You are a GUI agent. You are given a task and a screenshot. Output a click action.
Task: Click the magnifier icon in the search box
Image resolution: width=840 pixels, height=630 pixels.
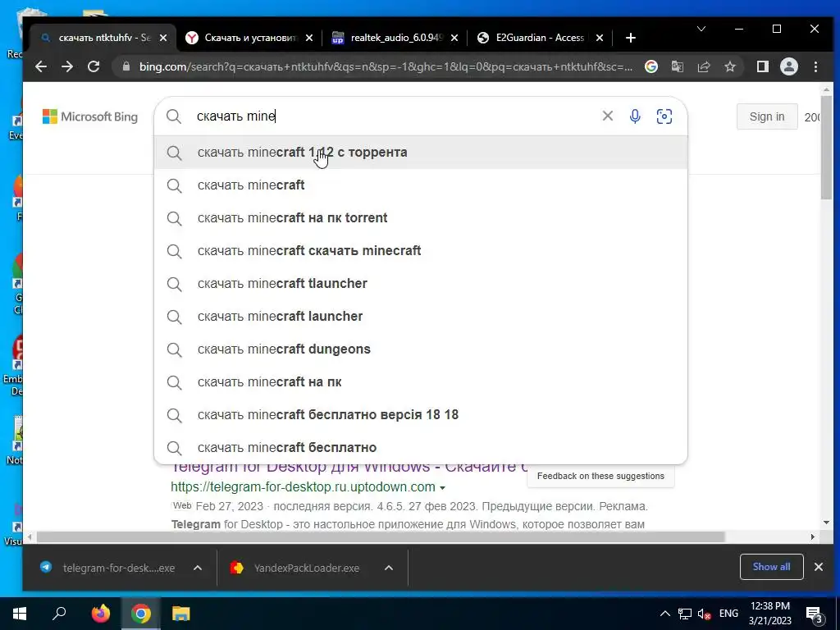[174, 116]
